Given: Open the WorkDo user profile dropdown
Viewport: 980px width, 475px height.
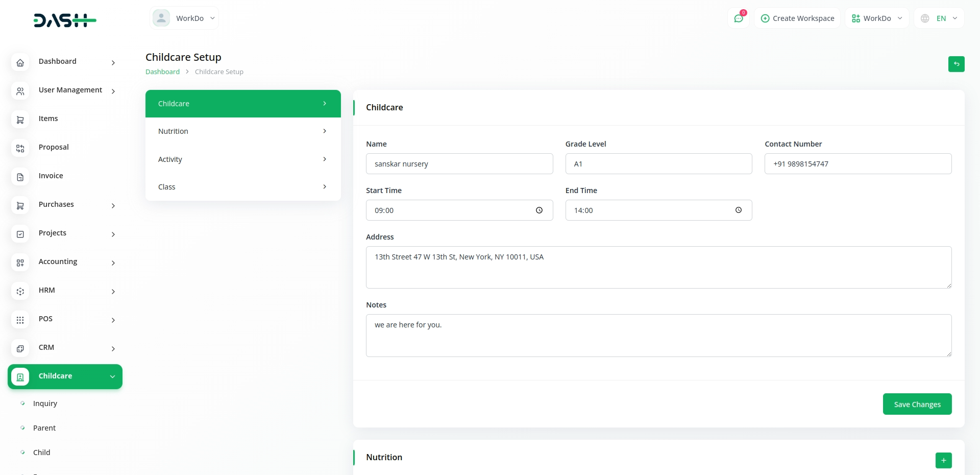Looking at the screenshot, I should click(x=184, y=18).
